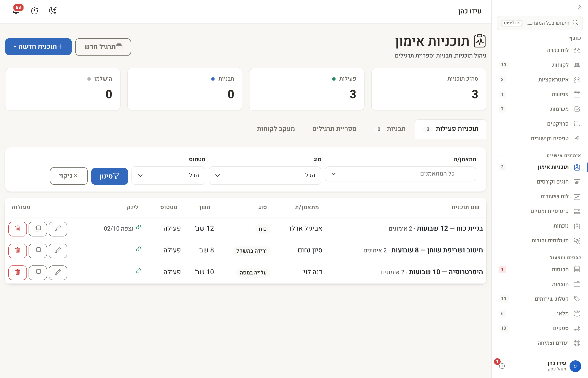Open the סטטוס status dropdown
Viewport: 588px width, 378px height.
(168, 175)
